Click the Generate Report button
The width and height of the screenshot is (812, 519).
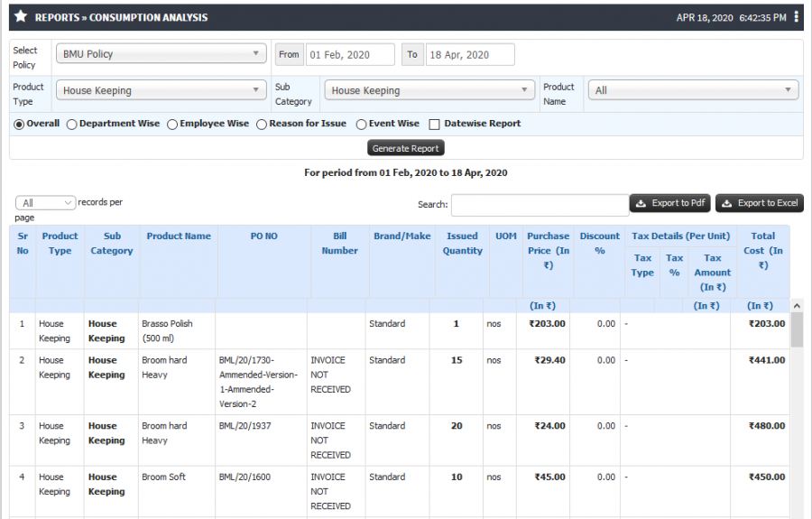[x=405, y=148]
